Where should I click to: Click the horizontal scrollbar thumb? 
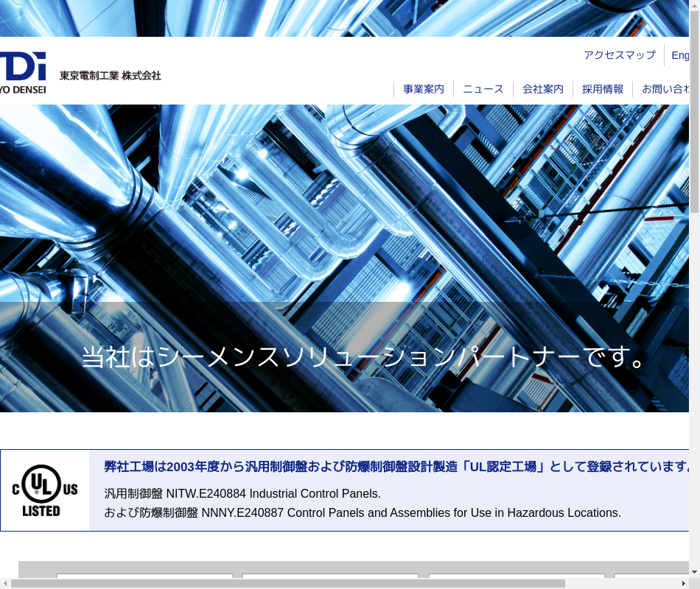[x=287, y=583]
